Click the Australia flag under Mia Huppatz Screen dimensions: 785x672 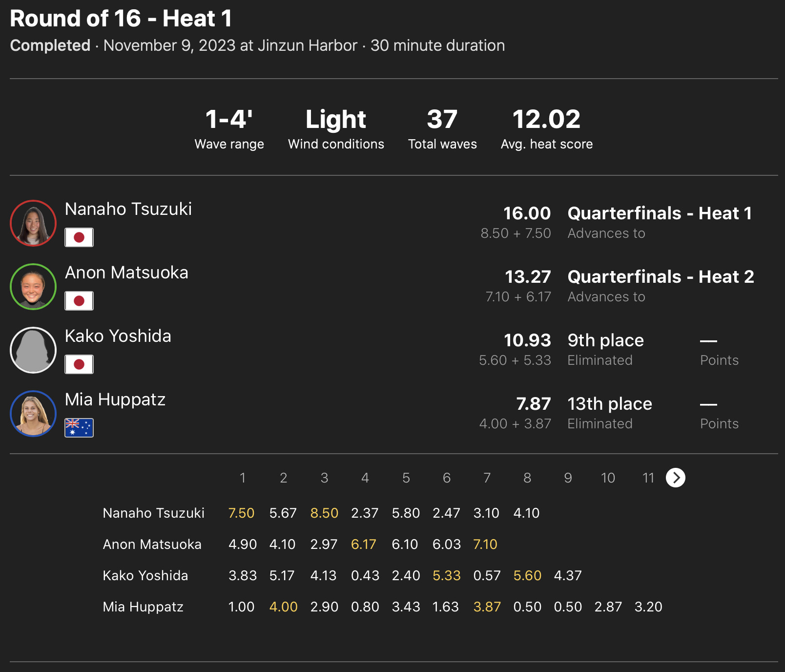pyautogui.click(x=79, y=428)
